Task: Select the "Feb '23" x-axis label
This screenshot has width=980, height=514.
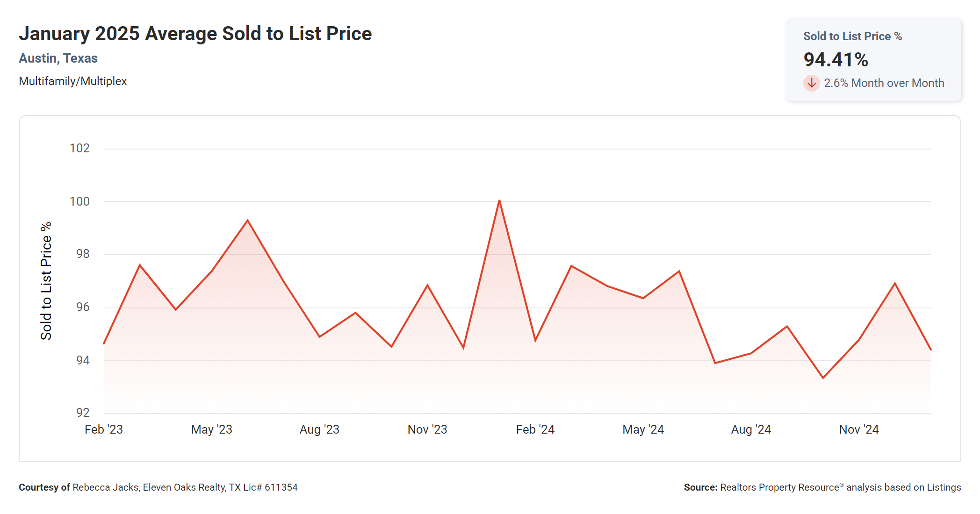Action: (104, 429)
